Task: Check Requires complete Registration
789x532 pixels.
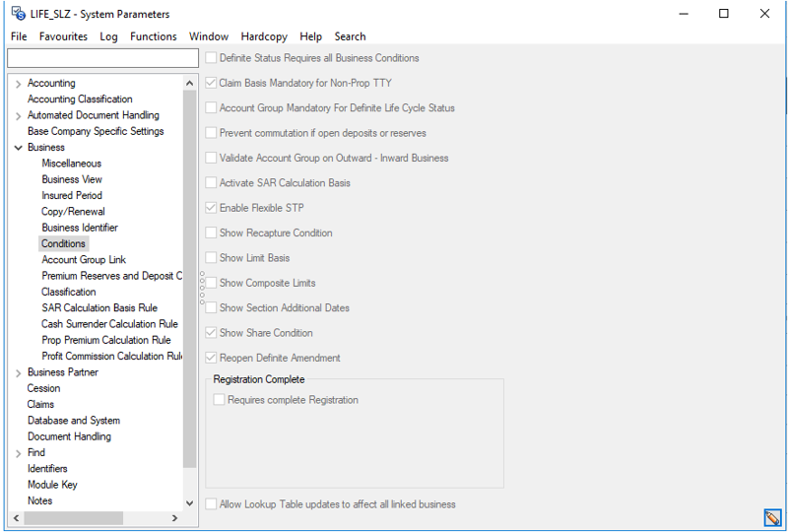Action: 220,400
